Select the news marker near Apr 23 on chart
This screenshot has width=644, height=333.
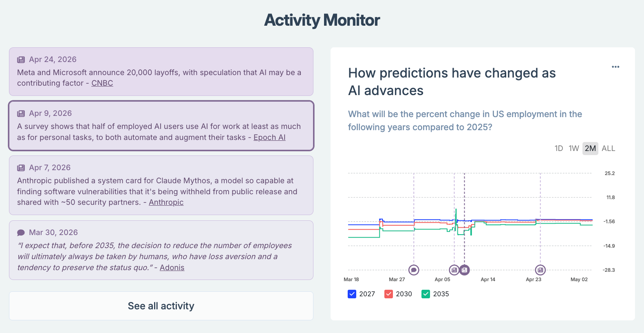coord(540,270)
